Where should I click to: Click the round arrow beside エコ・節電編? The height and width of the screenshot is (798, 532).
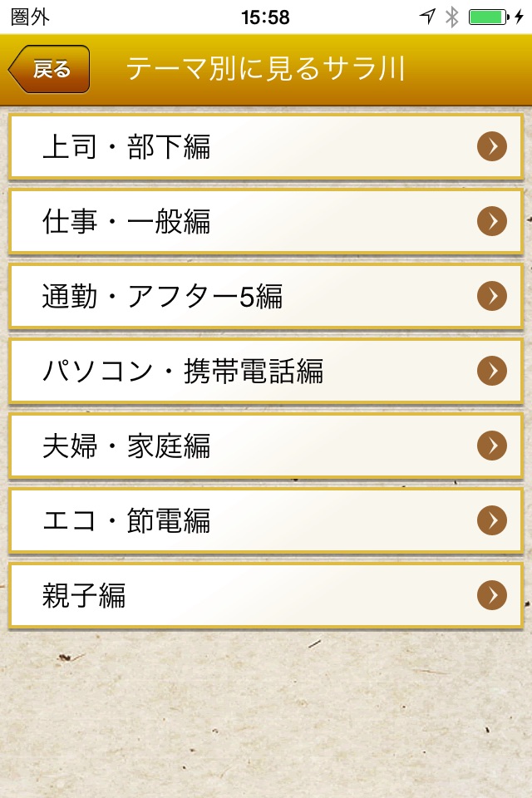click(x=492, y=520)
